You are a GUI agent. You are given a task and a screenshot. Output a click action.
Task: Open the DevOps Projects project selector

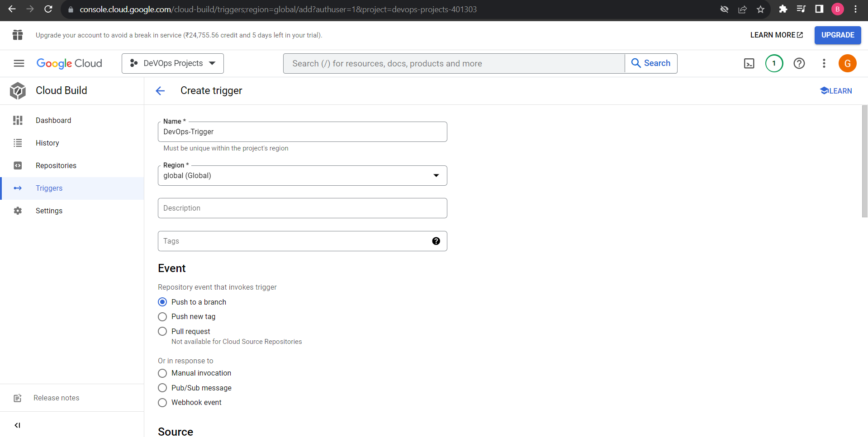pos(173,63)
